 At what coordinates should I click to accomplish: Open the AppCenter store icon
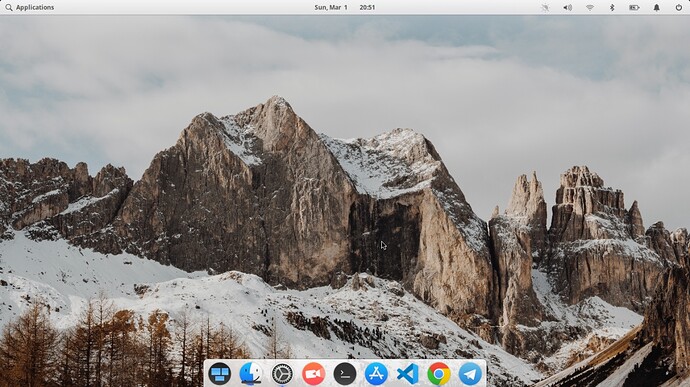point(376,374)
